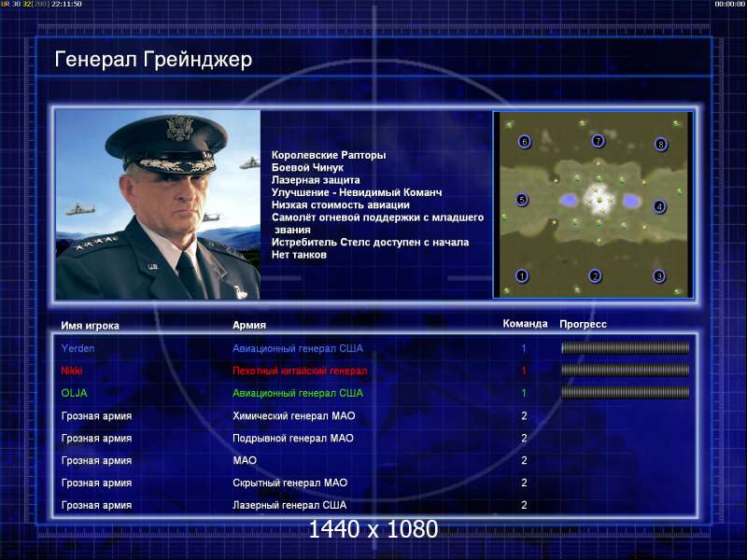The width and height of the screenshot is (747, 560).
Task: Click the 00:00:00 timer readout
Action: click(x=730, y=4)
